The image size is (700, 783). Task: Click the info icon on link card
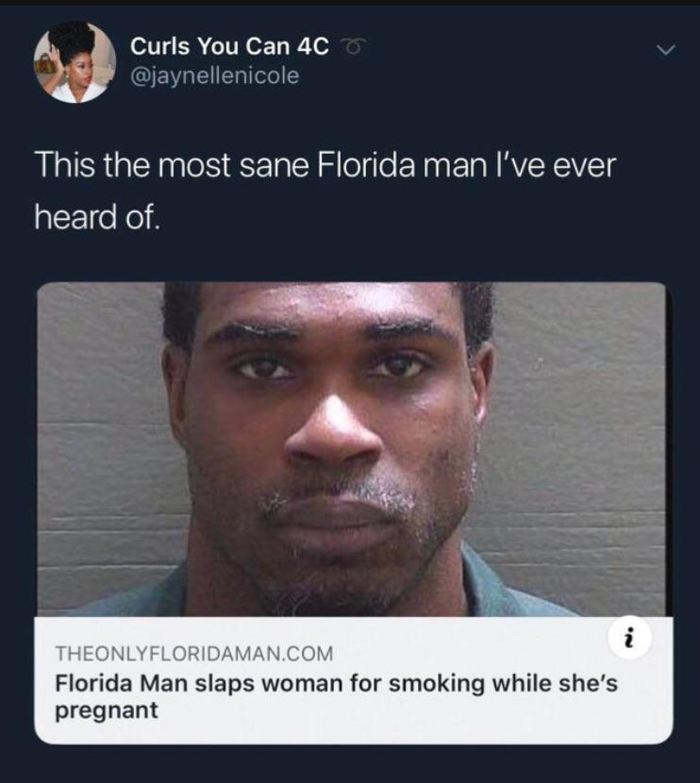pyautogui.click(x=630, y=639)
